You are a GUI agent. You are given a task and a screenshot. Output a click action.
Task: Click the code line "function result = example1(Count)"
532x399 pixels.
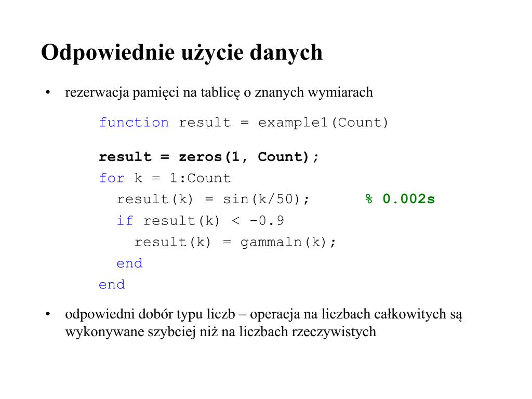[243, 123]
